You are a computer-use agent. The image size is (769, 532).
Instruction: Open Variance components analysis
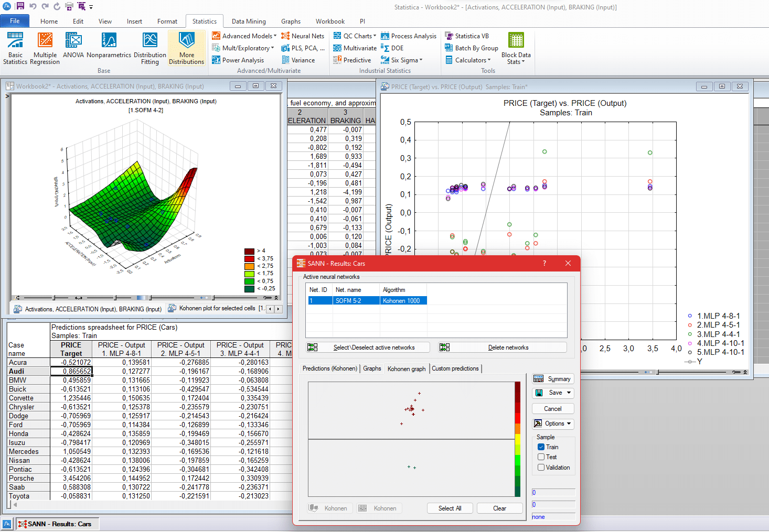[298, 60]
